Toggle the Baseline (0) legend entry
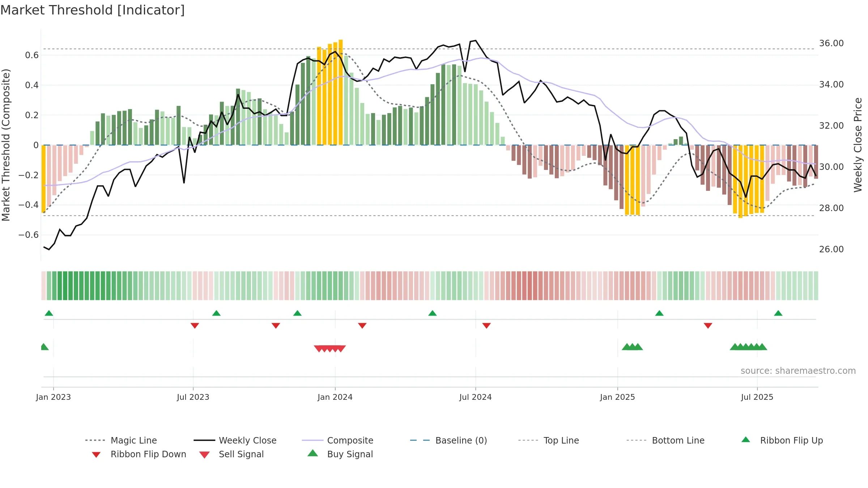 pyautogui.click(x=448, y=440)
